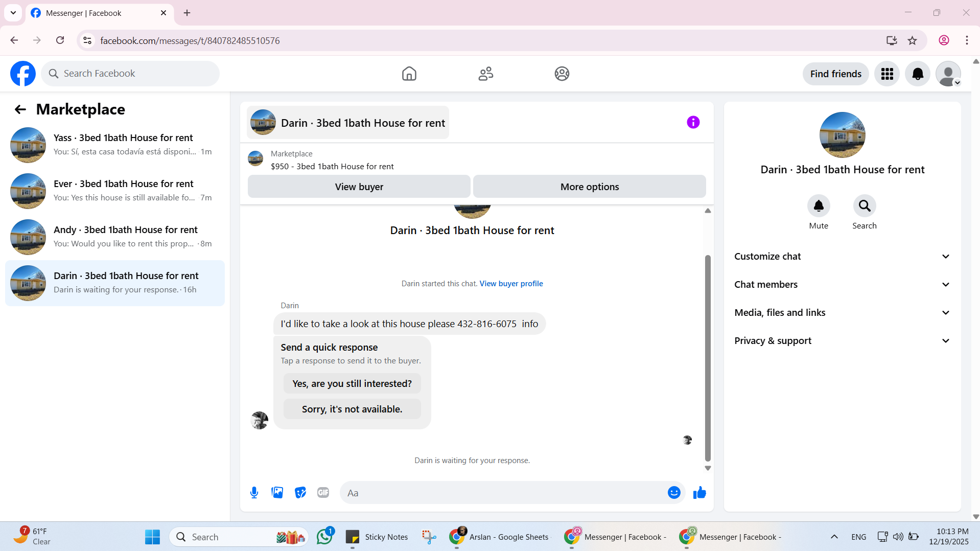Send a thumbs-up like
Viewport: 980px width, 551px height.
click(699, 493)
